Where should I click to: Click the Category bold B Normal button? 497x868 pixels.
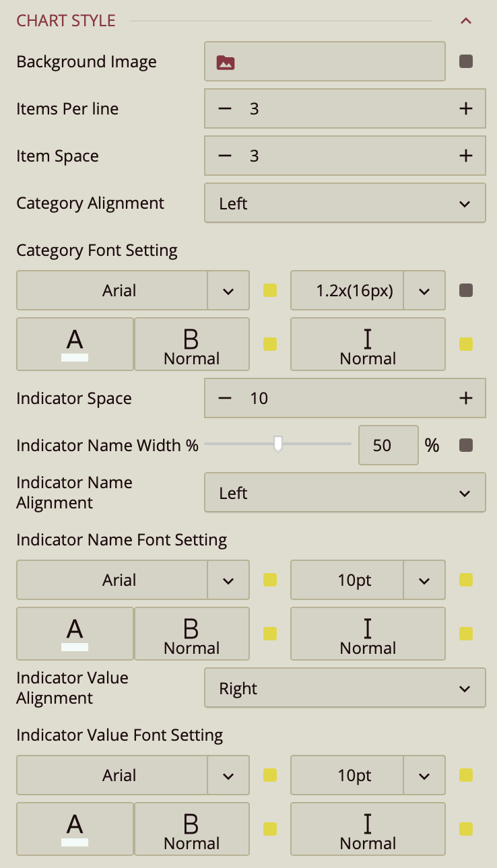click(192, 344)
